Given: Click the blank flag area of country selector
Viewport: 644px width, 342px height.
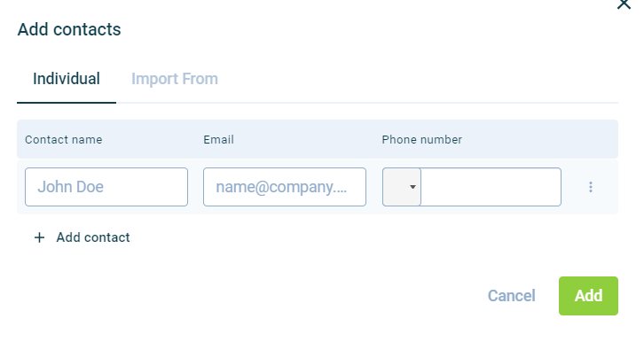Looking at the screenshot, I should [397, 187].
